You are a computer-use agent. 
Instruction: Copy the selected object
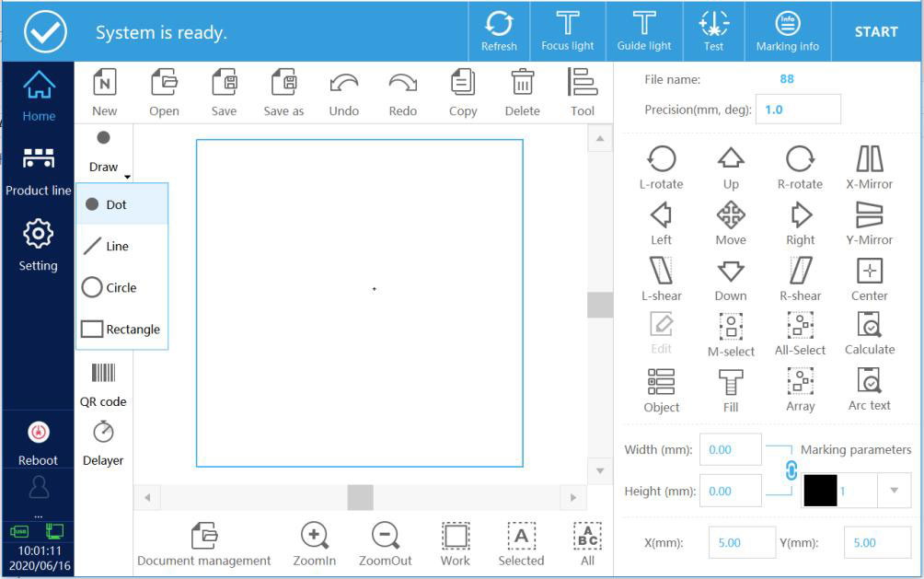(463, 93)
